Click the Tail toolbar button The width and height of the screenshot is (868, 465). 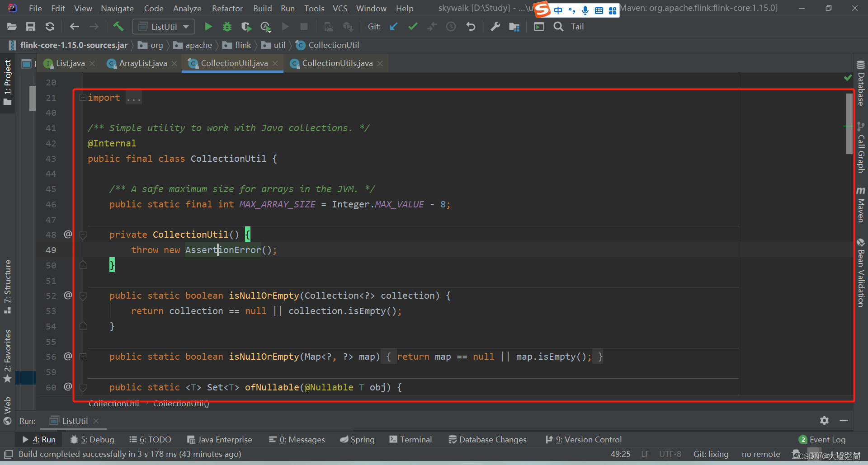click(577, 27)
